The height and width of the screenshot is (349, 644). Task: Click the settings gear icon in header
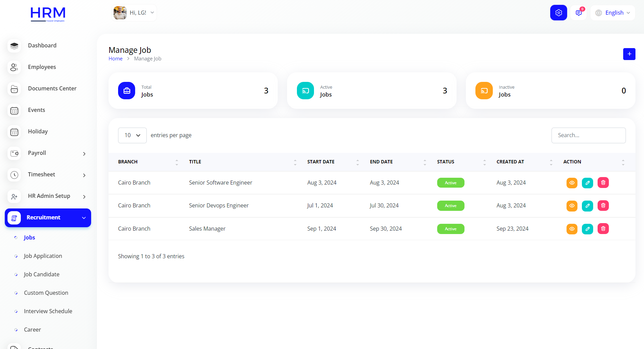pyautogui.click(x=558, y=13)
